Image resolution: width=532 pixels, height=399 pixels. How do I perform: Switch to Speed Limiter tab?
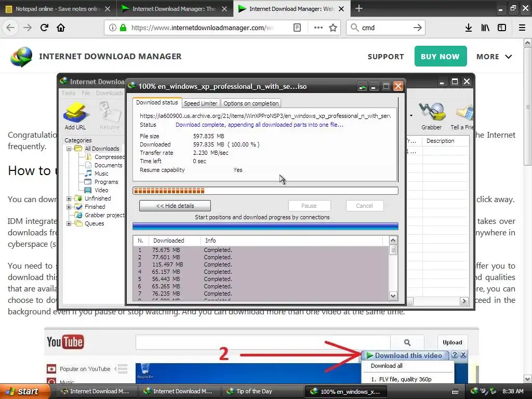(201, 103)
